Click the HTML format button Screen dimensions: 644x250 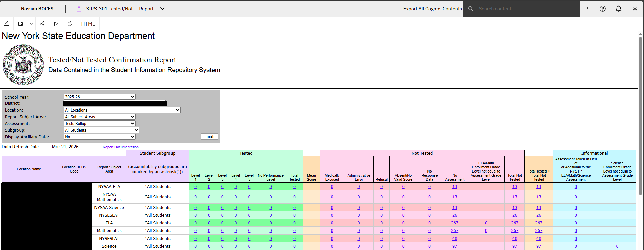coord(88,24)
